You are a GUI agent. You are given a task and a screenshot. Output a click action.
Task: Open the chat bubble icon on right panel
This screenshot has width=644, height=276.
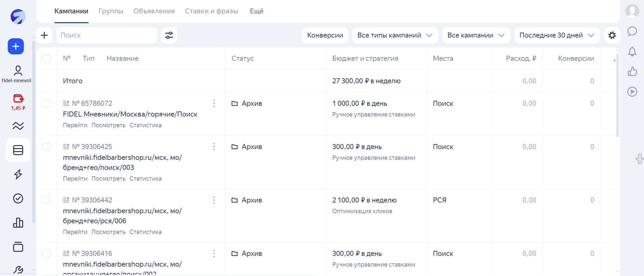click(632, 31)
